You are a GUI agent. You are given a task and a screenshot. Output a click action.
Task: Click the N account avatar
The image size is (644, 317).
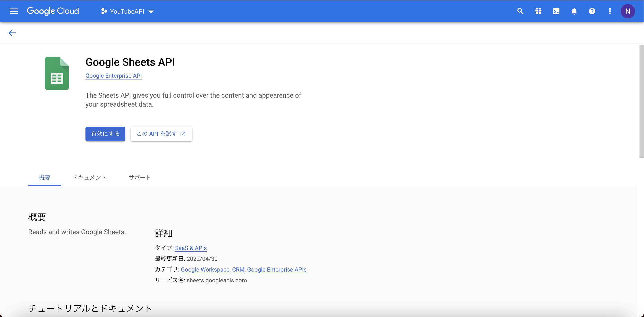click(627, 11)
